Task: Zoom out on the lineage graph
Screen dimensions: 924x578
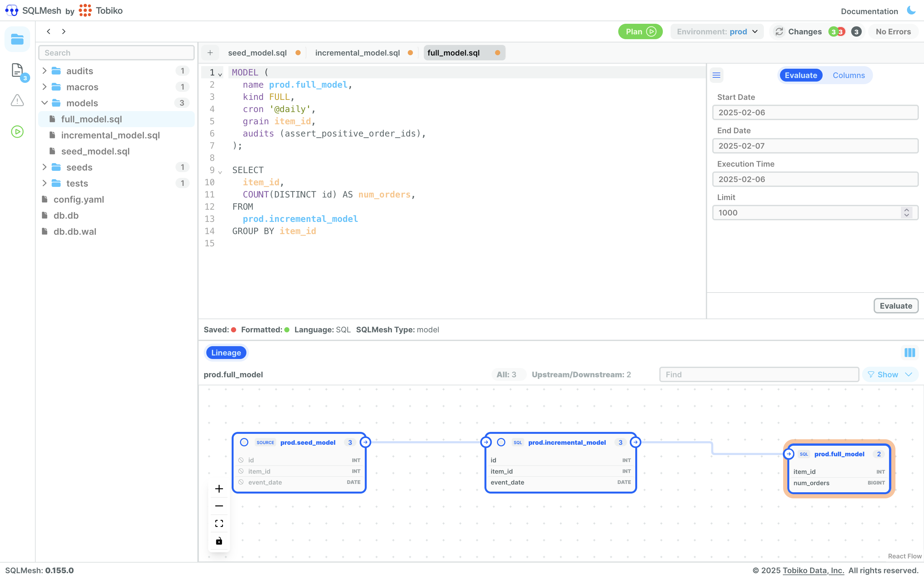Action: 219,506
